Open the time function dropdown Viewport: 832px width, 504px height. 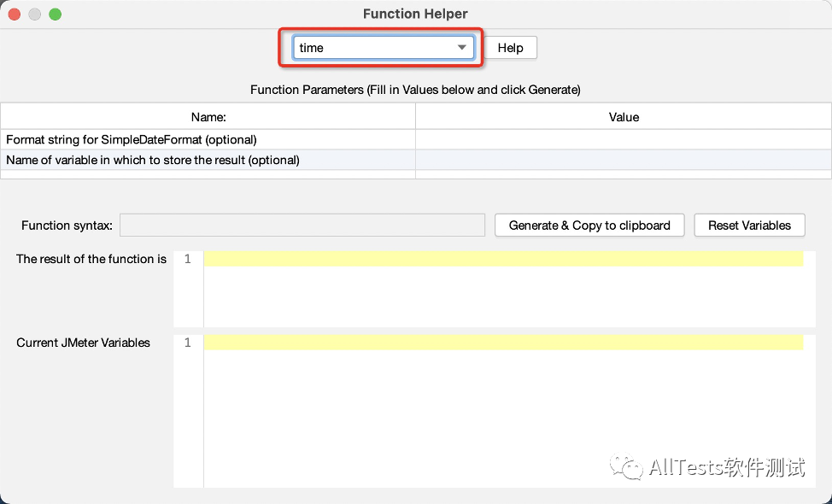[383, 48]
